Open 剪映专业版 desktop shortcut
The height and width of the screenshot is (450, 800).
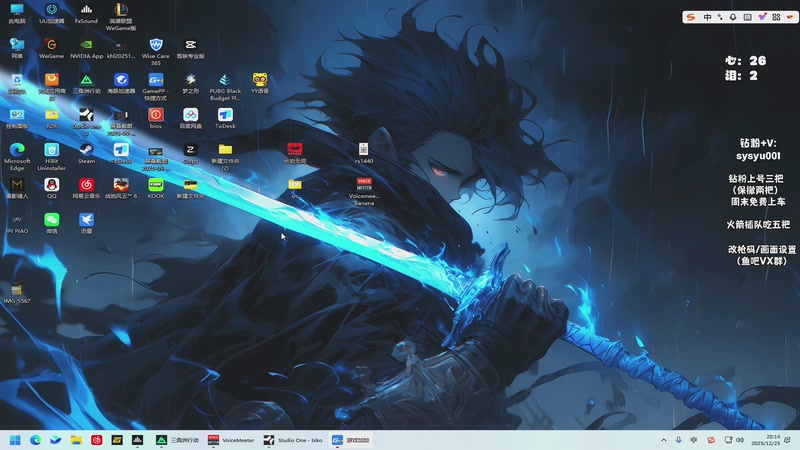coord(190,48)
